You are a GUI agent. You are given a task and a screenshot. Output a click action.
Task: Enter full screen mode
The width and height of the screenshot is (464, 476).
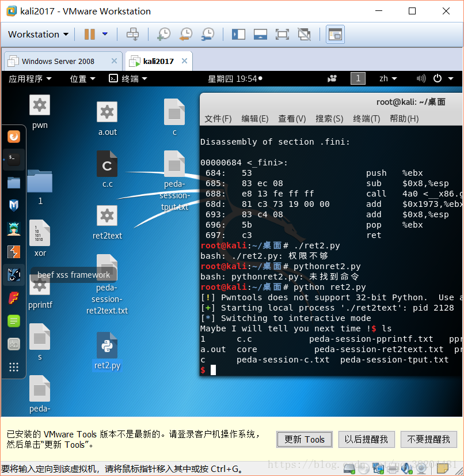coord(282,35)
